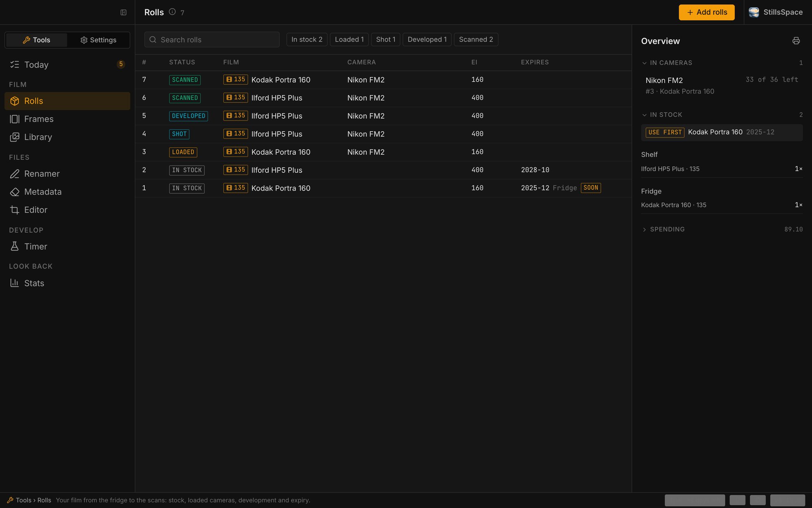Click the Metadata eraser icon
812x508 pixels.
(15, 192)
